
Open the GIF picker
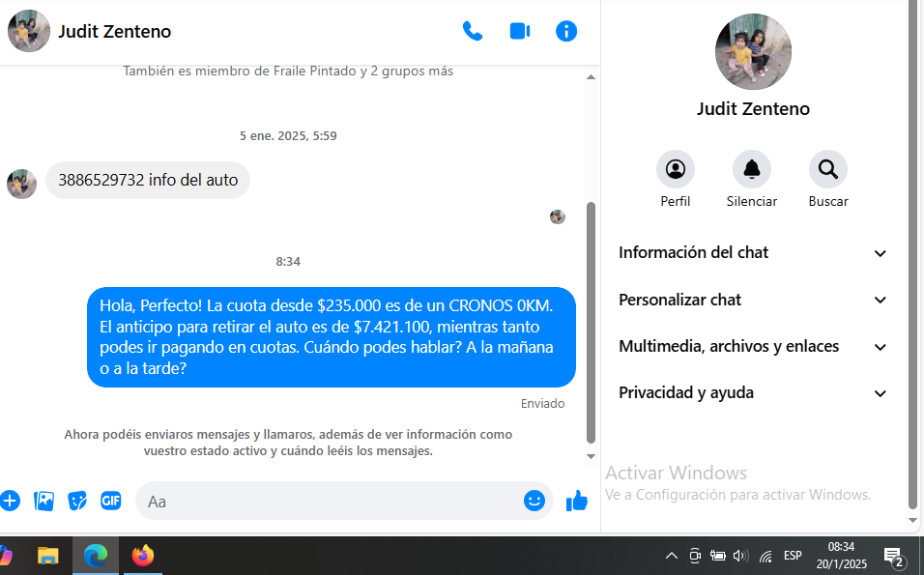tap(111, 501)
